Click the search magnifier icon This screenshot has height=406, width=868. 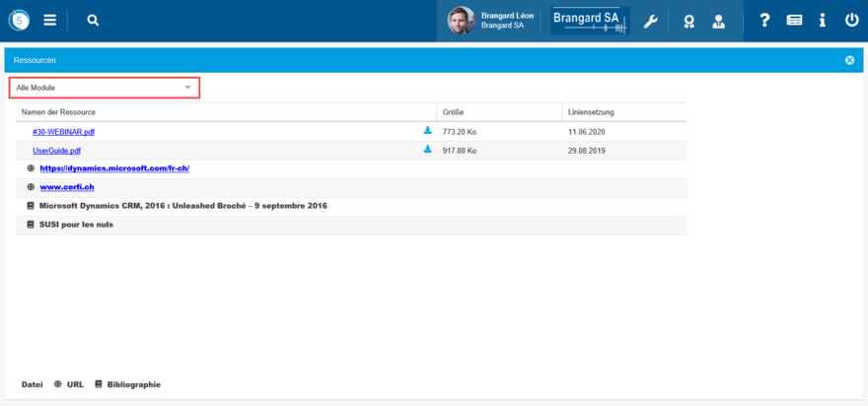(x=93, y=20)
